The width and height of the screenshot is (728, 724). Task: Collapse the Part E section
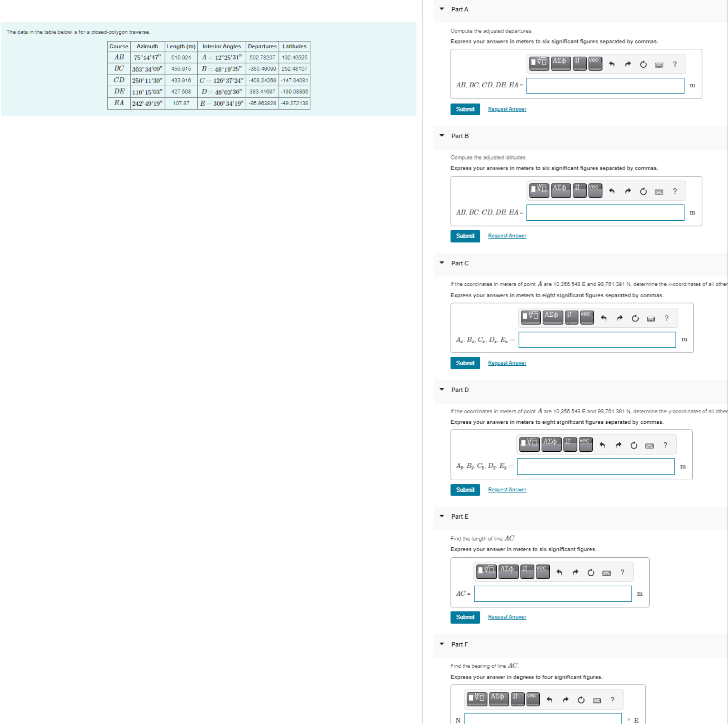pyautogui.click(x=442, y=516)
